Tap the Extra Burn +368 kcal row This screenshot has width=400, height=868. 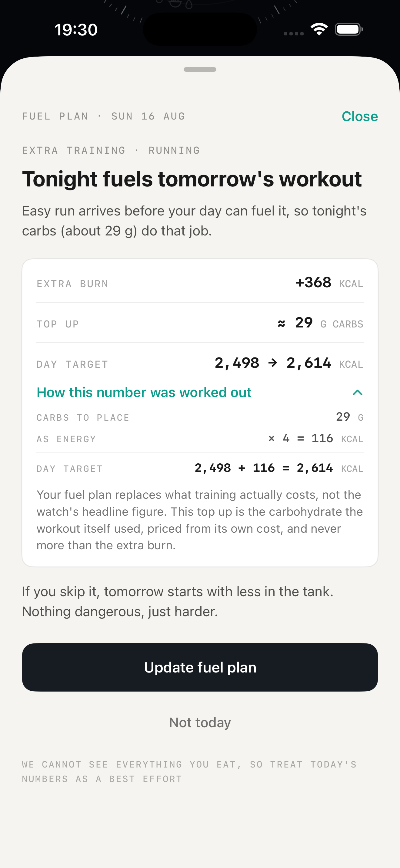(x=200, y=283)
